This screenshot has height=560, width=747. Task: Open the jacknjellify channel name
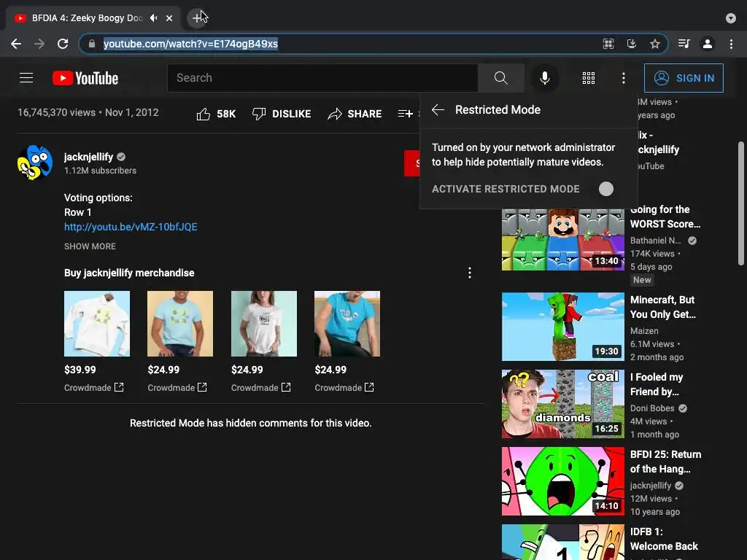coord(88,157)
